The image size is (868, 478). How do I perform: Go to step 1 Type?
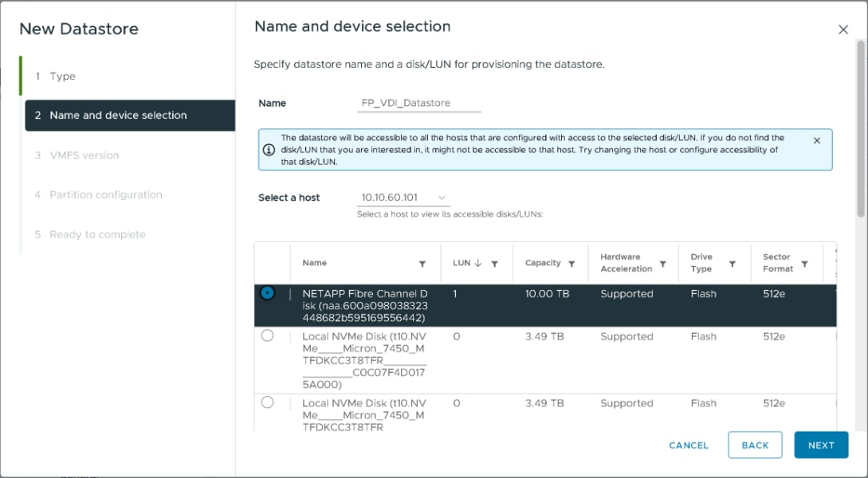tap(62, 76)
